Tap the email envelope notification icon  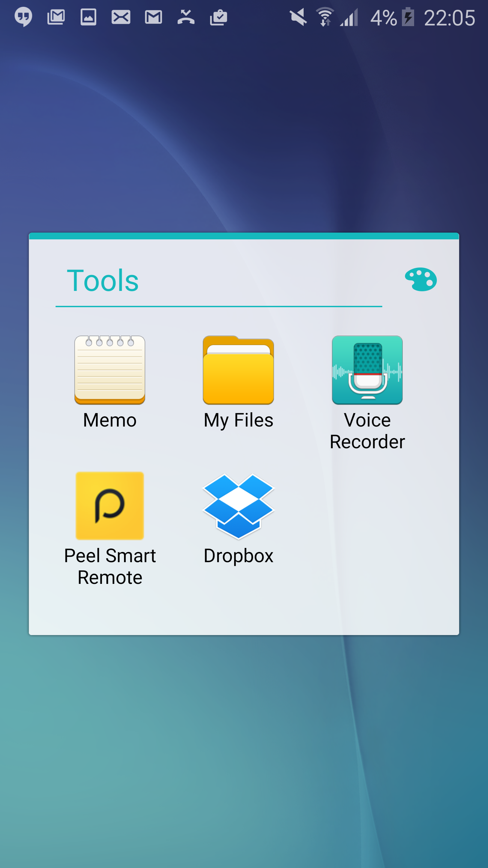tap(121, 17)
